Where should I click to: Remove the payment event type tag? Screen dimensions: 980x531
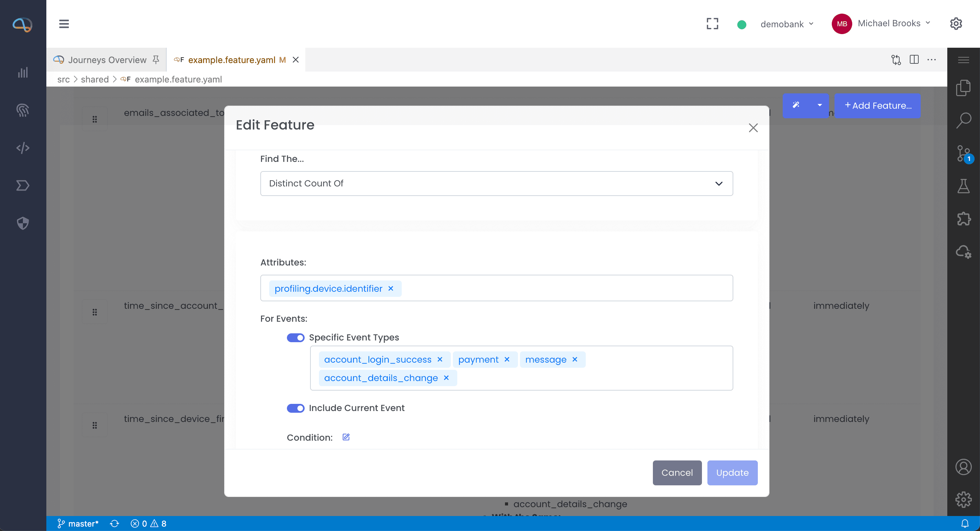(x=507, y=359)
